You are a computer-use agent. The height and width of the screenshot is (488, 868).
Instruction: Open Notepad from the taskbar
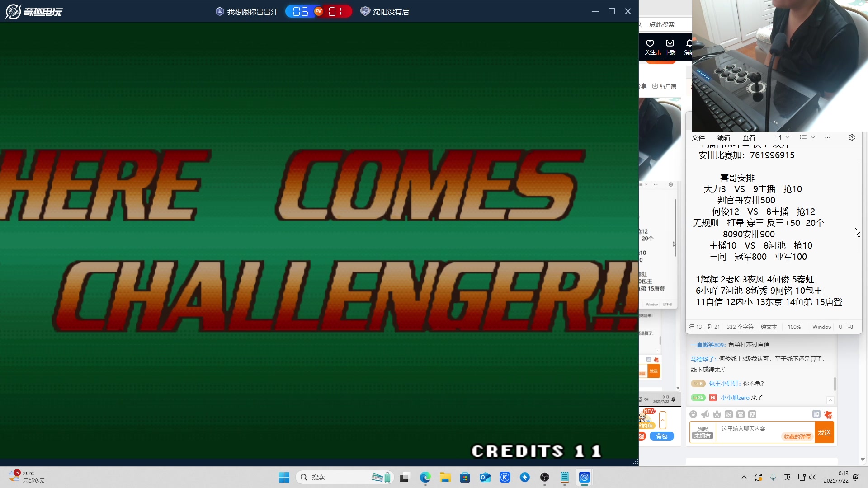[565, 477]
